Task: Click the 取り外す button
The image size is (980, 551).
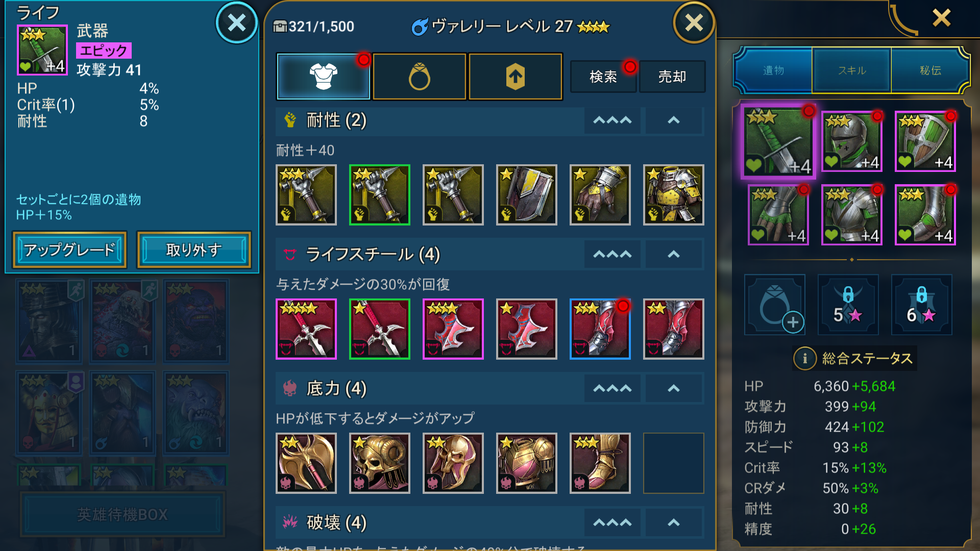Action: pyautogui.click(x=194, y=250)
